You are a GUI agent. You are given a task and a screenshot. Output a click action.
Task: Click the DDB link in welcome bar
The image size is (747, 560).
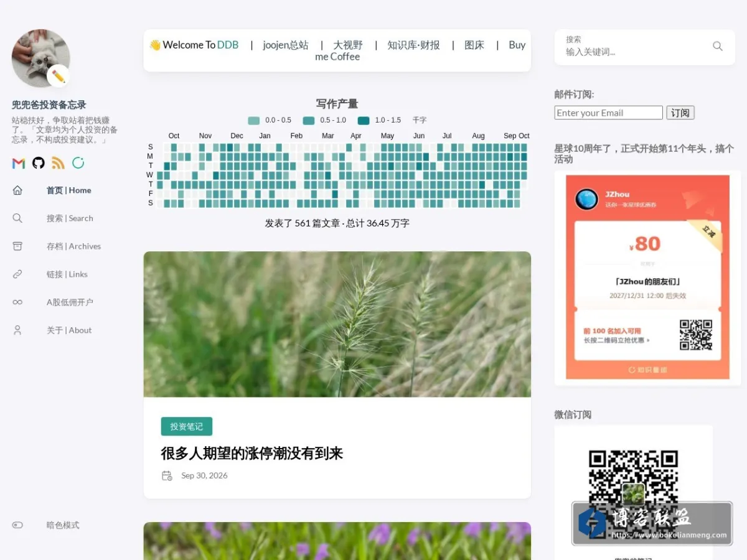pos(228,45)
